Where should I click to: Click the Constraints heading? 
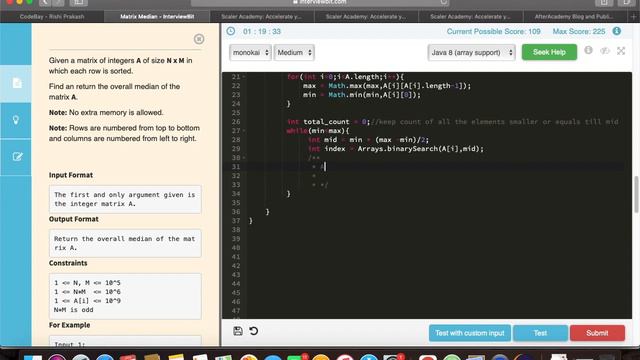pos(68,263)
